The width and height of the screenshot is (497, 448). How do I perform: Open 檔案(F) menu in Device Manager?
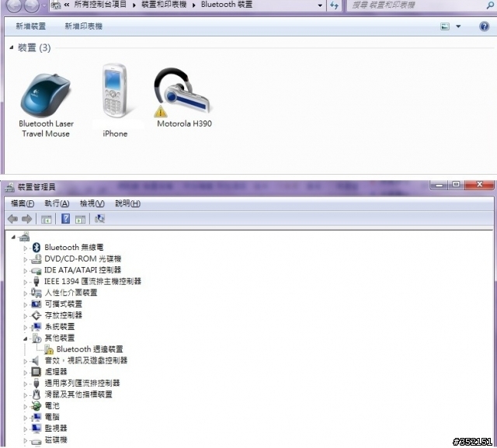pos(23,203)
